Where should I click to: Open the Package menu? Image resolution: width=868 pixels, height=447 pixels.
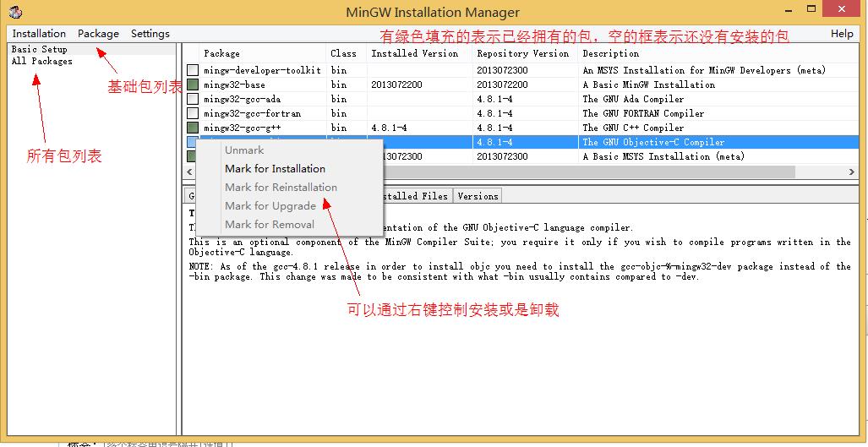click(98, 34)
